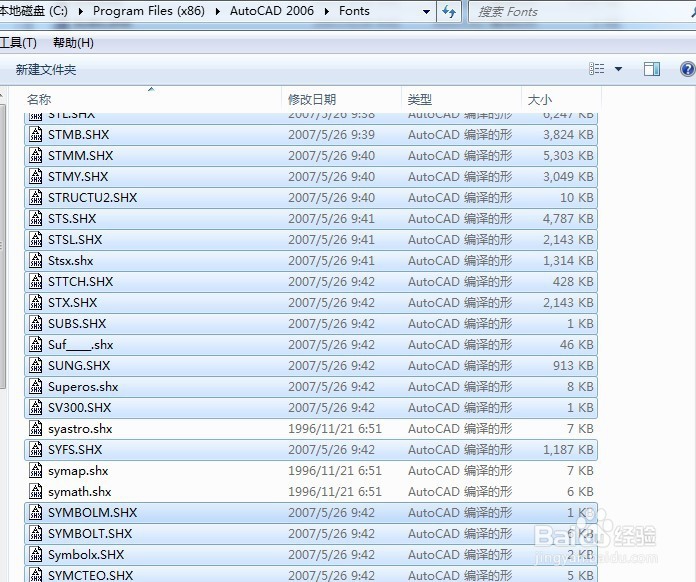This screenshot has height=582, width=696.
Task: Click the 913 KB size of SUNG.SHX
Action: click(x=573, y=365)
